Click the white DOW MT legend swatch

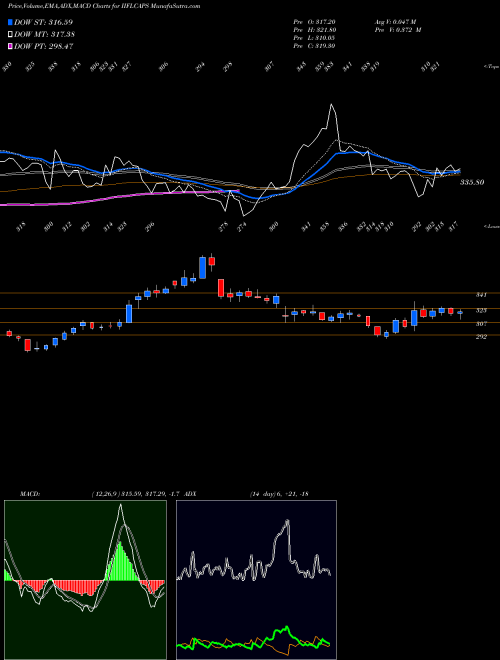point(10,34)
